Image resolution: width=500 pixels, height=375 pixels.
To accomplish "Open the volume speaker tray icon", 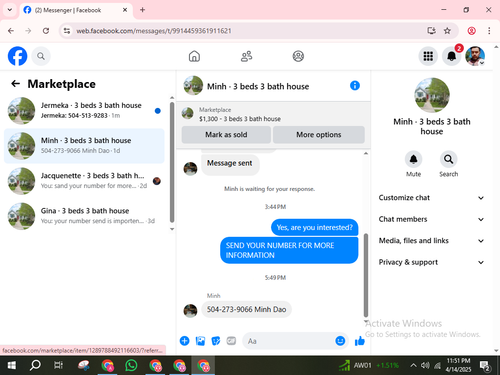I will point(425,365).
